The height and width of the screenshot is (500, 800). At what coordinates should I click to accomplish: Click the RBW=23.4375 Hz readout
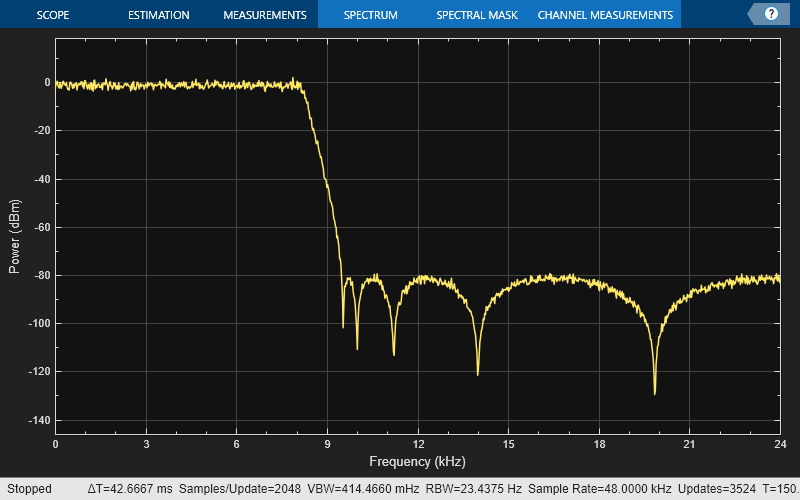click(473, 489)
